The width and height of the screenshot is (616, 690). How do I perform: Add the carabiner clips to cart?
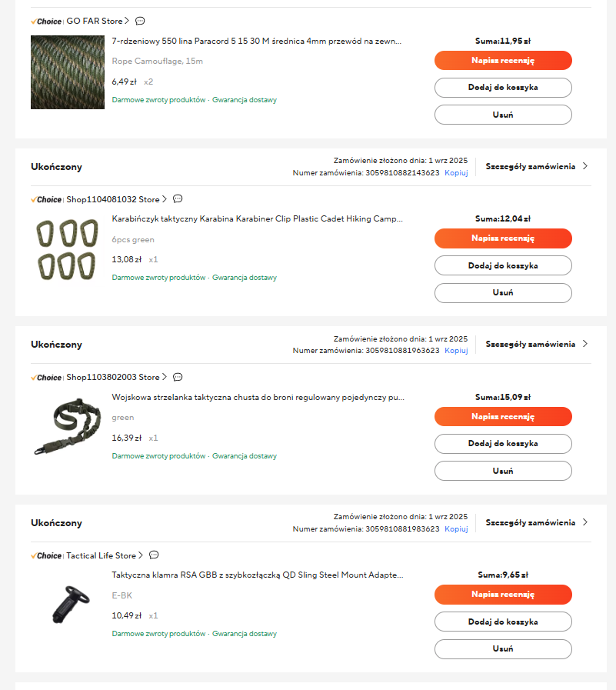coord(503,265)
